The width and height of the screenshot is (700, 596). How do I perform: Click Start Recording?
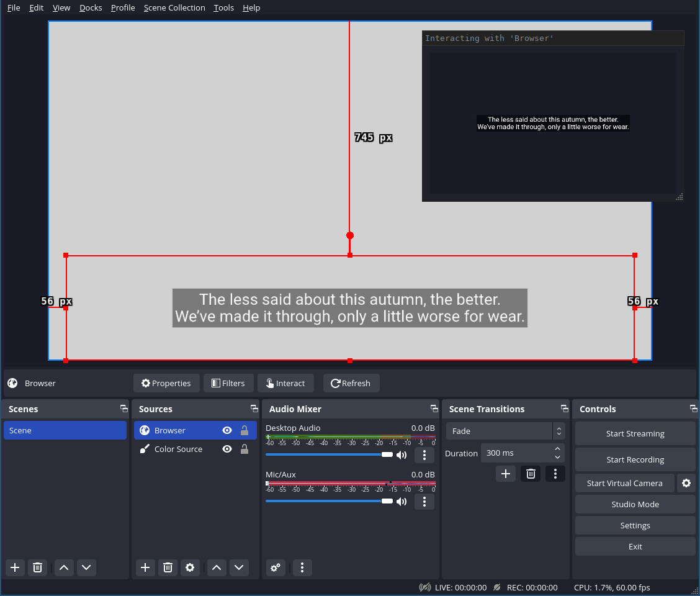click(x=635, y=459)
